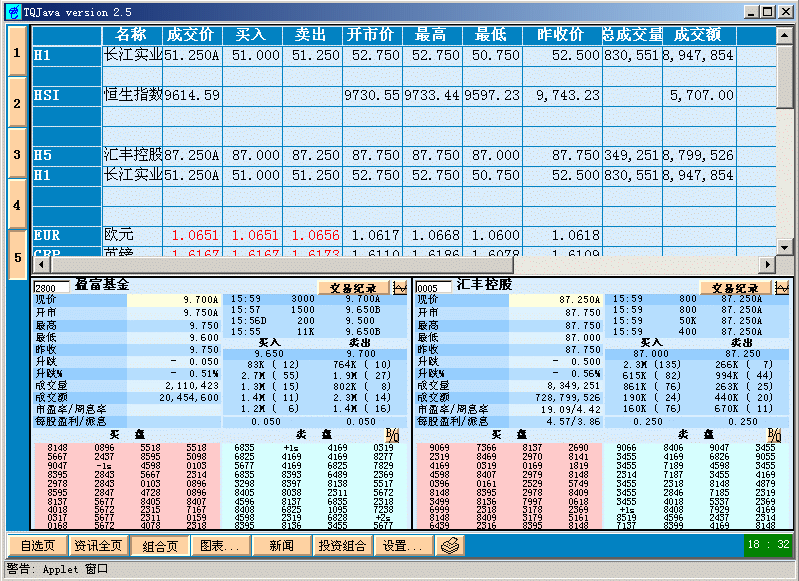
Task: Select the H5 row code cell
Action: [x=67, y=155]
